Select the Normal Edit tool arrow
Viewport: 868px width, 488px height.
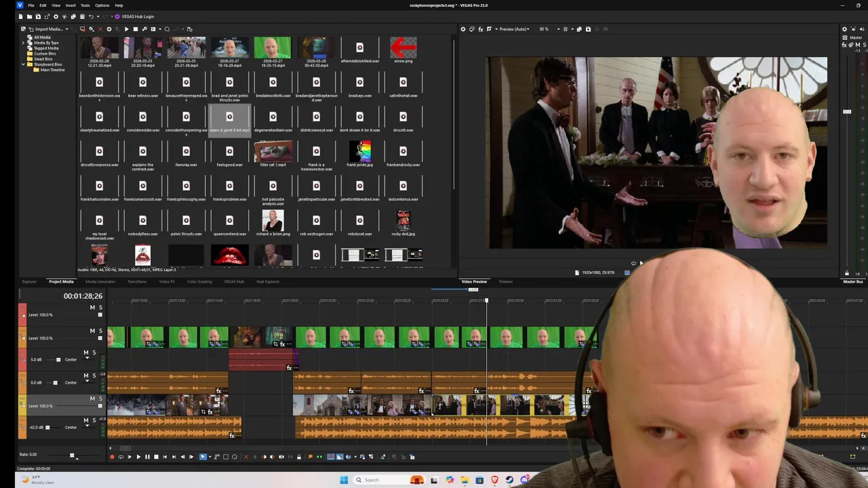[x=203, y=457]
